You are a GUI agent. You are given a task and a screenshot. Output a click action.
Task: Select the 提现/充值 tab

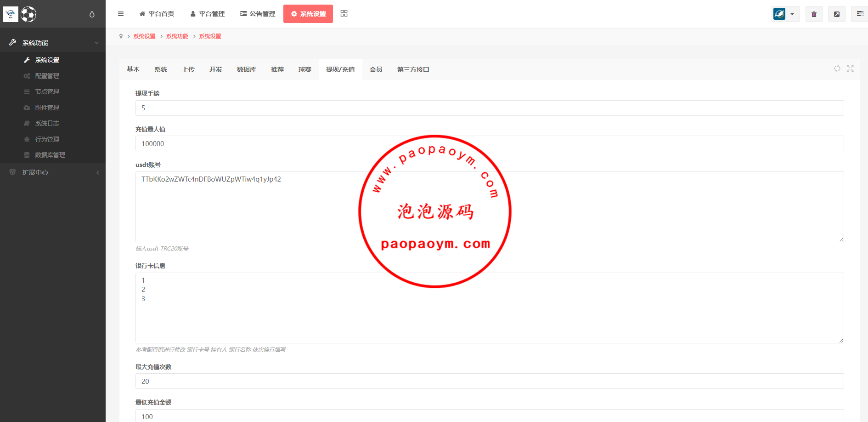click(340, 69)
